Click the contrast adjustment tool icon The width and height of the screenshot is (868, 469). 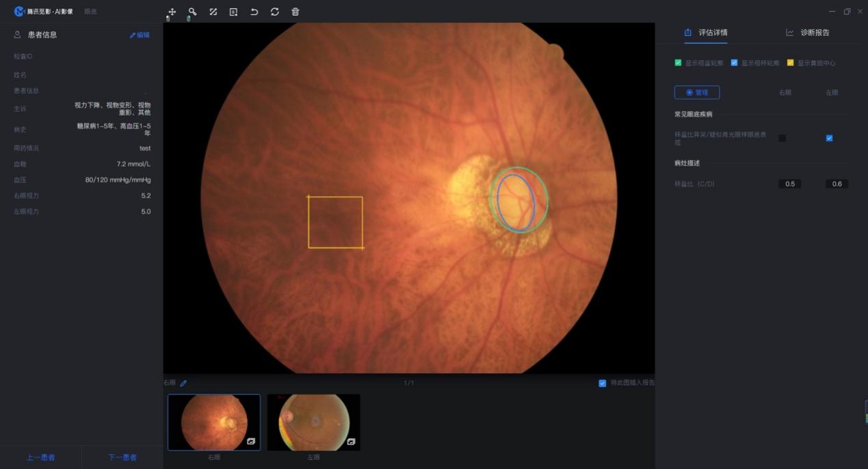coord(213,12)
